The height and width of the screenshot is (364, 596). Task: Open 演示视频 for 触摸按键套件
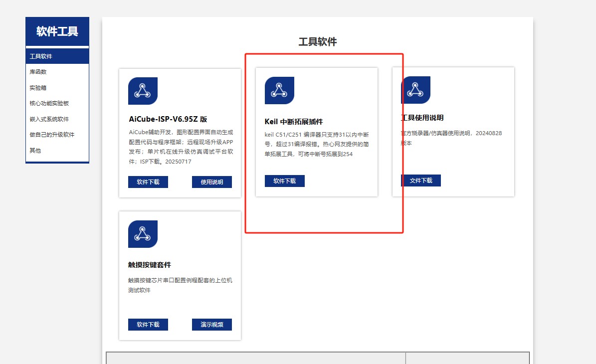tap(211, 325)
